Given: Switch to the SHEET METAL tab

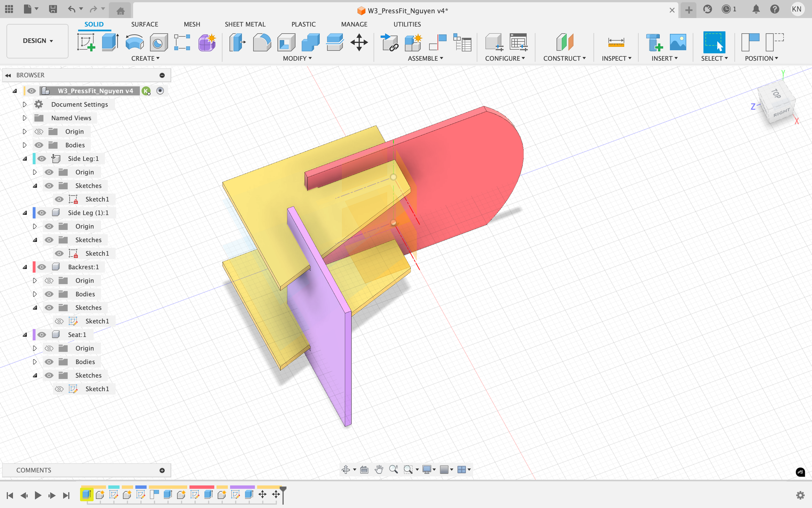Looking at the screenshot, I should (x=245, y=24).
